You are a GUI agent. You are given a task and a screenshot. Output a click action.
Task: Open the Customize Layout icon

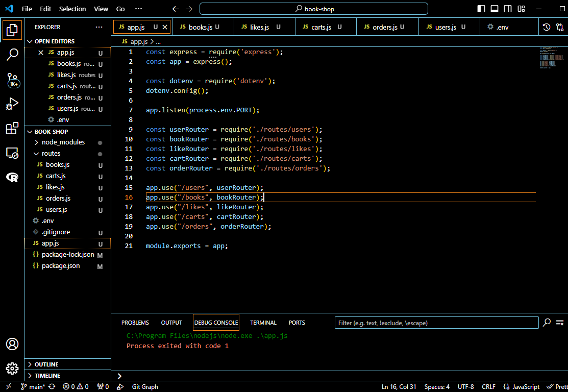[x=521, y=9]
